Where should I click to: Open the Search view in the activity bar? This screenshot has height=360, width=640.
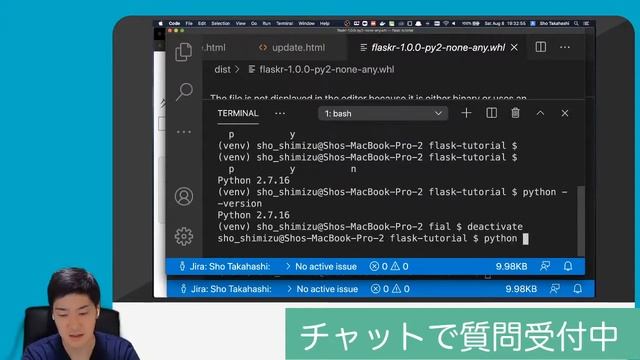[184, 91]
